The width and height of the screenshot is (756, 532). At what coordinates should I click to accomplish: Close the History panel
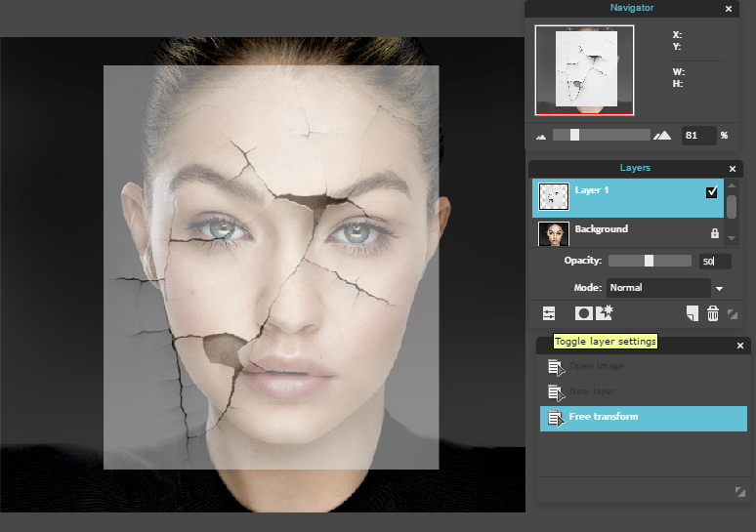[x=740, y=346]
